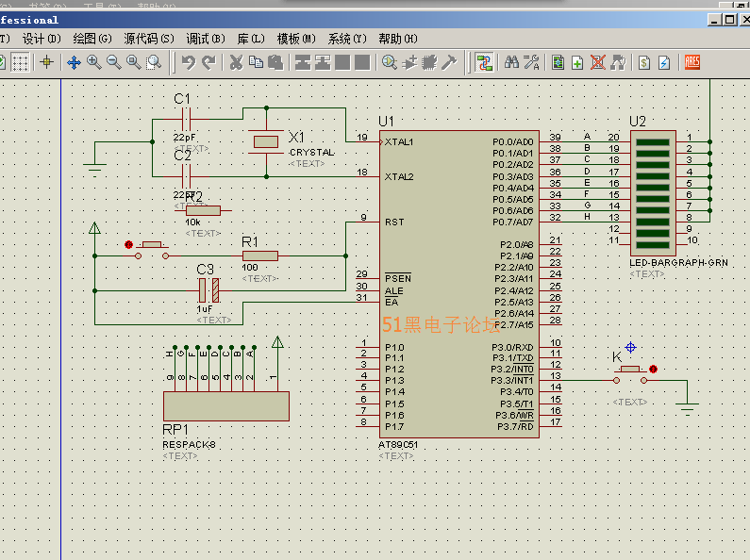
Task: Click the block move icon
Action: [x=323, y=62]
